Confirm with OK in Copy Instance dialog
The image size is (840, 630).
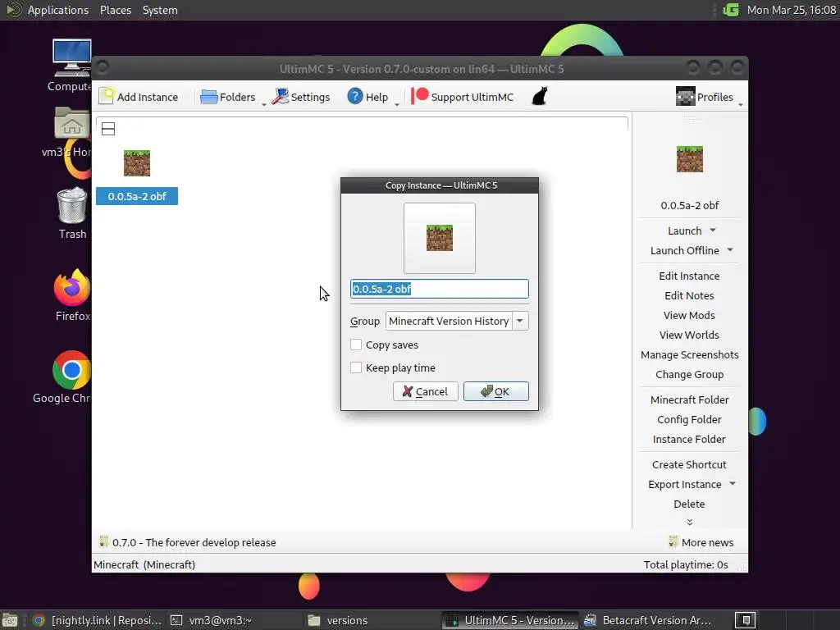[x=496, y=391]
